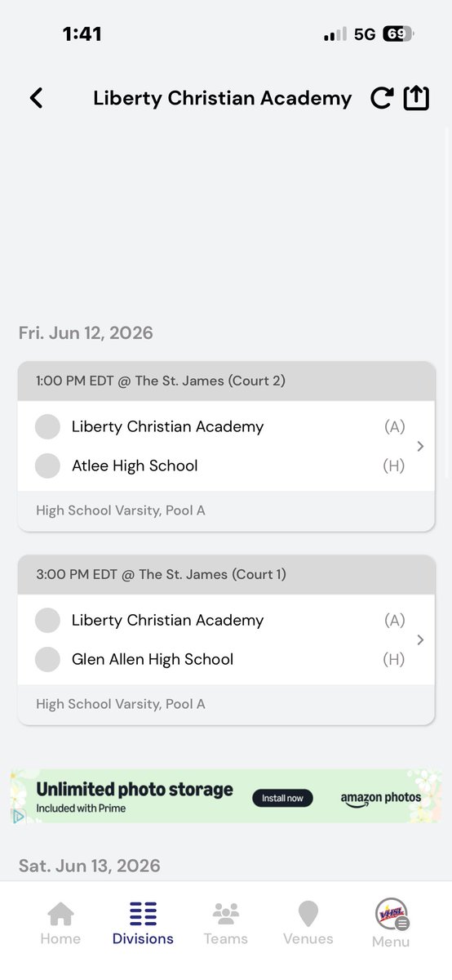Viewport: 452px width, 980px height.
Task: Expand the 3:00 PM game details chevron
Action: click(420, 639)
